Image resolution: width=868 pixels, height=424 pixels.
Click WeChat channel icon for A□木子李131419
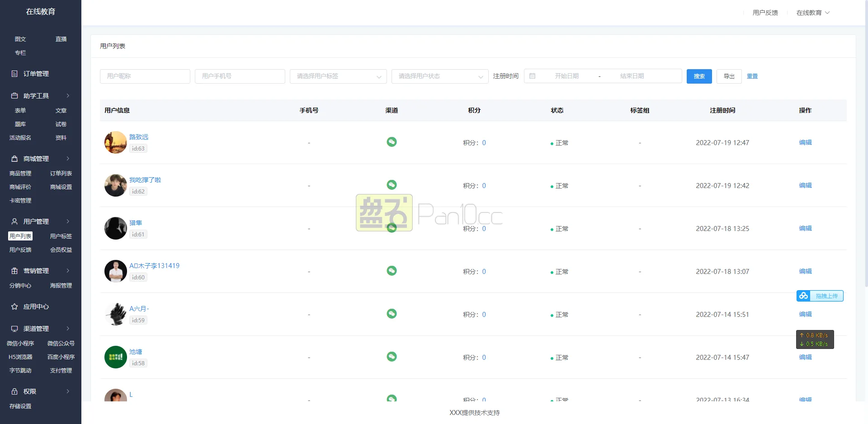pyautogui.click(x=392, y=271)
